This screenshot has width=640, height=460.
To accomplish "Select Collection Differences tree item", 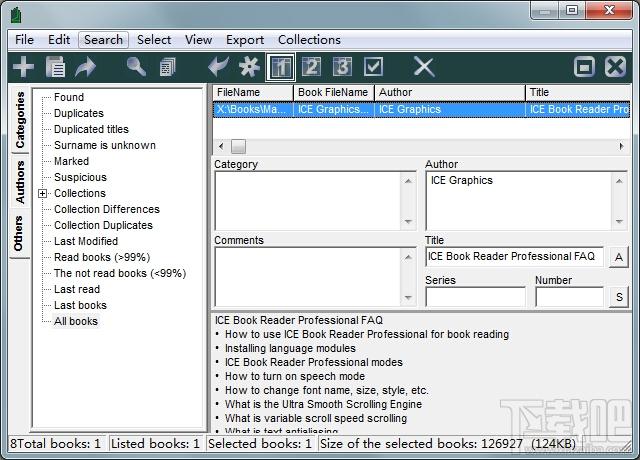I will click(x=107, y=209).
